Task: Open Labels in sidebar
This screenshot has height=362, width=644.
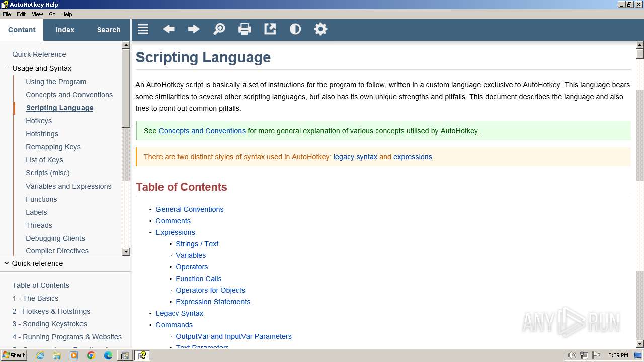Action: pyautogui.click(x=36, y=212)
